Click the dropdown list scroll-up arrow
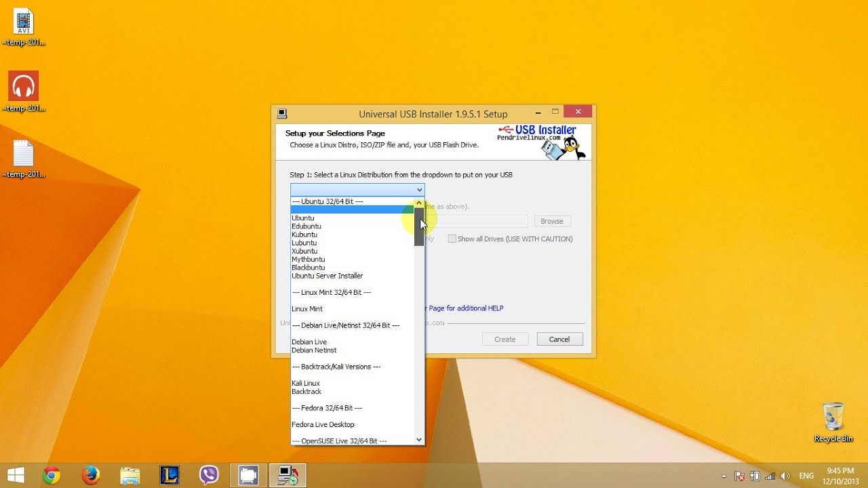Image resolution: width=868 pixels, height=488 pixels. (x=419, y=203)
